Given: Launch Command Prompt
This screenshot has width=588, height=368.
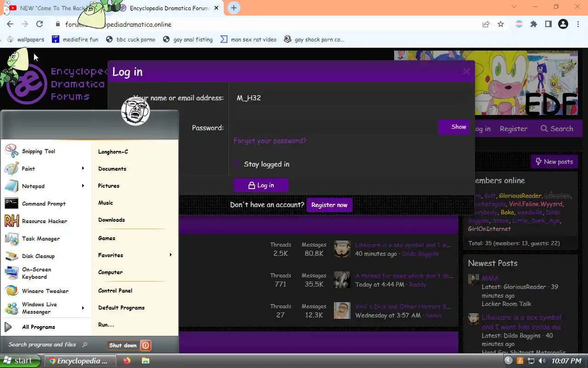Looking at the screenshot, I should pos(44,204).
